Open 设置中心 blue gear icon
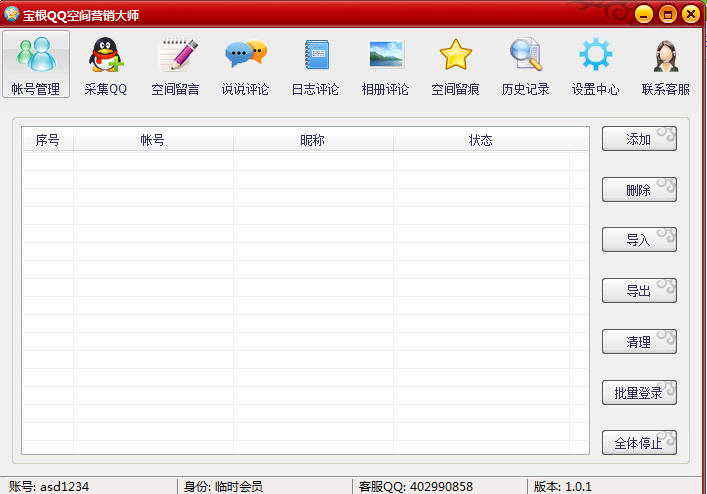This screenshot has height=494, width=707. (x=596, y=54)
